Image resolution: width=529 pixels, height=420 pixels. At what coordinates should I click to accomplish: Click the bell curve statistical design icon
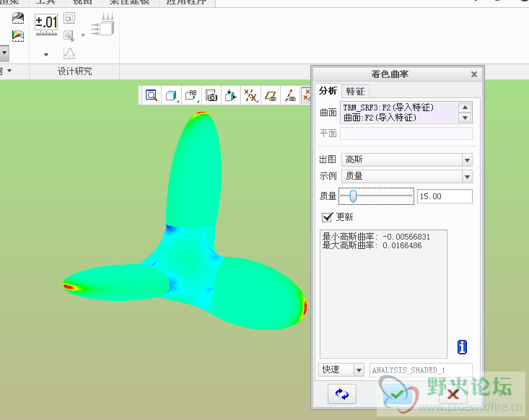[69, 53]
